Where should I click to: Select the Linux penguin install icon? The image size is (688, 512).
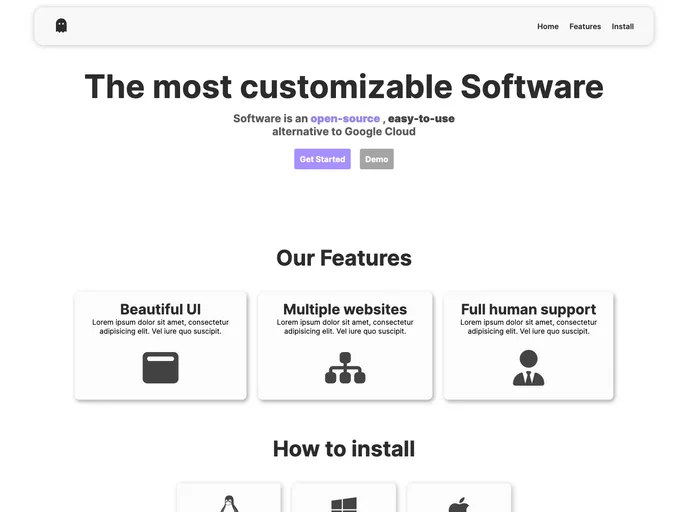tap(229, 503)
